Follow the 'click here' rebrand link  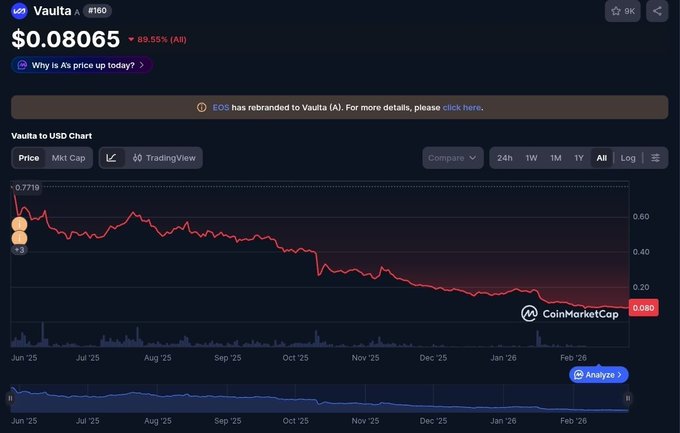pyautogui.click(x=462, y=107)
